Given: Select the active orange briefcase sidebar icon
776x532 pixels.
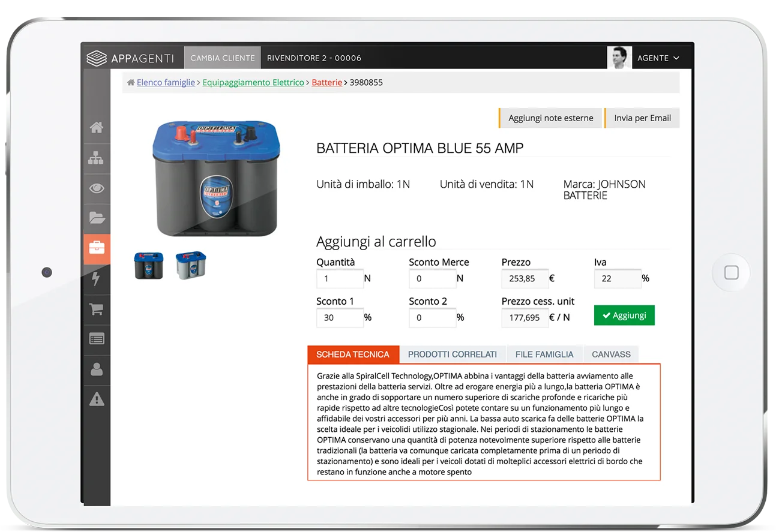Looking at the screenshot, I should 97,249.
